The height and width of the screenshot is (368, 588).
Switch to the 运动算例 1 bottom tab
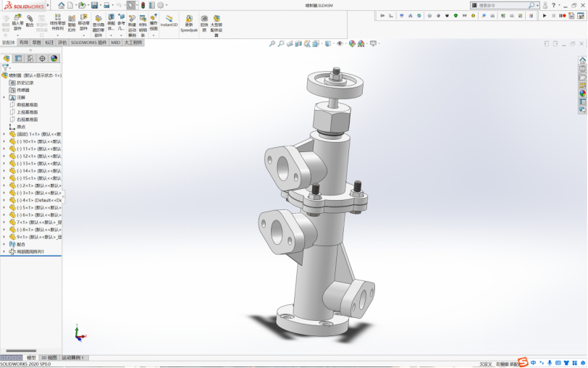tap(72, 358)
